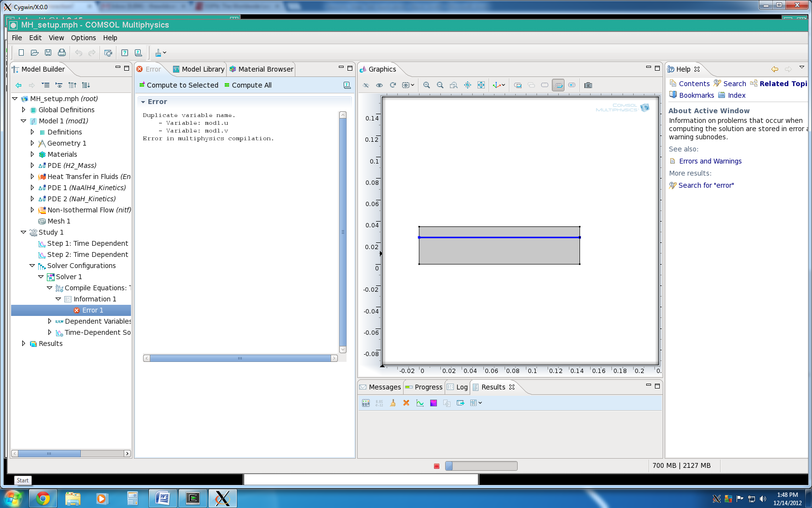Click the Save model toolbar icon
This screenshot has height=508, width=812.
(x=48, y=53)
